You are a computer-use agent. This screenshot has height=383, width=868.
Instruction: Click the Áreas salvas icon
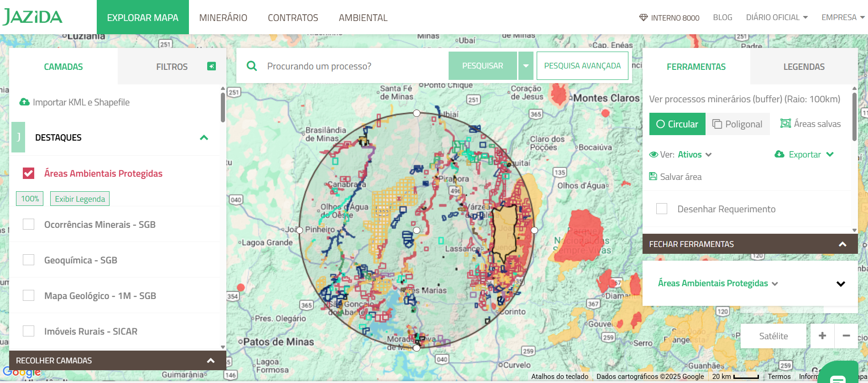[x=785, y=123]
